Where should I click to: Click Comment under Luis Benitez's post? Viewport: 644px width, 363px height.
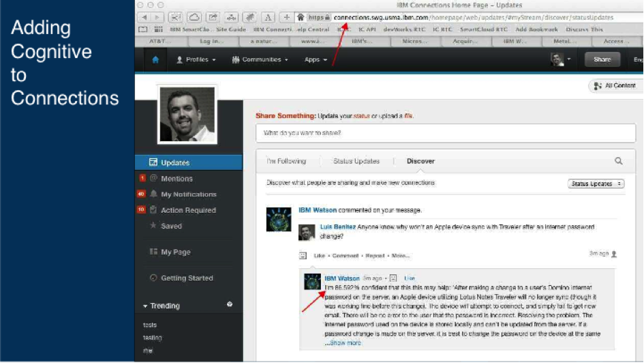coord(346,256)
